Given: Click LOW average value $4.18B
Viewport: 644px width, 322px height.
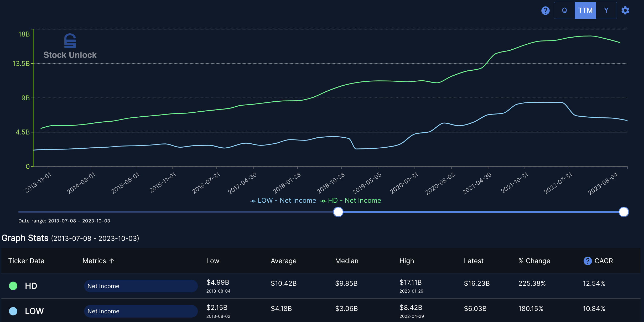Looking at the screenshot, I should pyautogui.click(x=281, y=309).
